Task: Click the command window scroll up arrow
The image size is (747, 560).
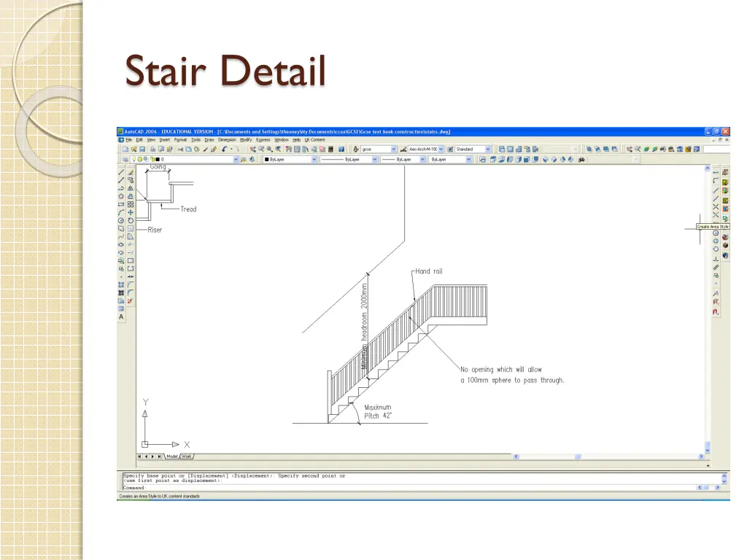Action: point(724,475)
